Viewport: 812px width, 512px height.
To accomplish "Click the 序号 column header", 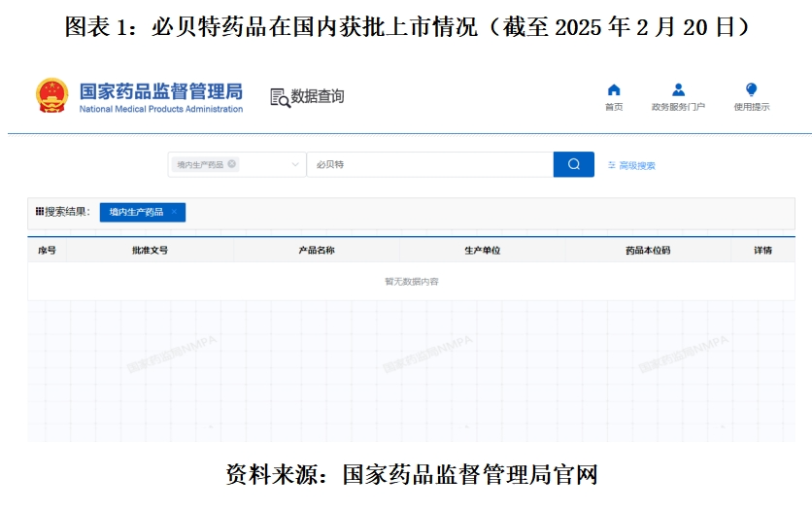I will pyautogui.click(x=48, y=251).
